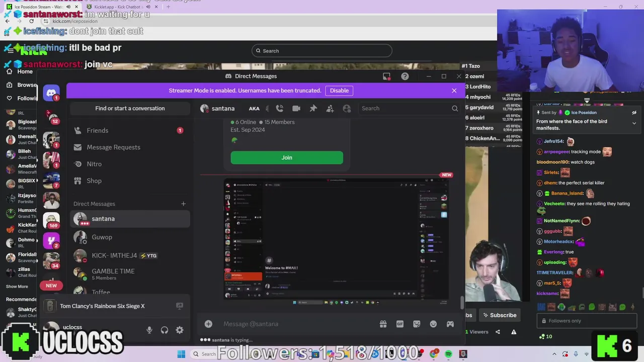
Task: Share the Kick stream
Action: pyautogui.click(x=498, y=332)
